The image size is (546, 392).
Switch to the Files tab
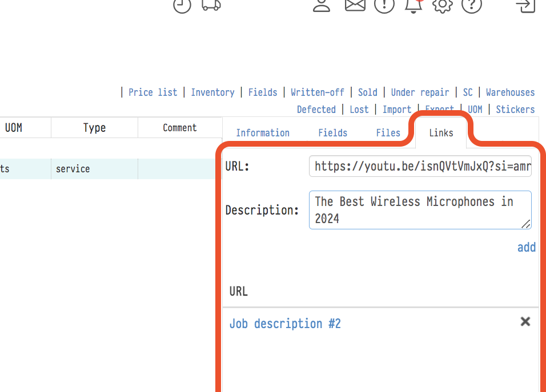click(388, 133)
